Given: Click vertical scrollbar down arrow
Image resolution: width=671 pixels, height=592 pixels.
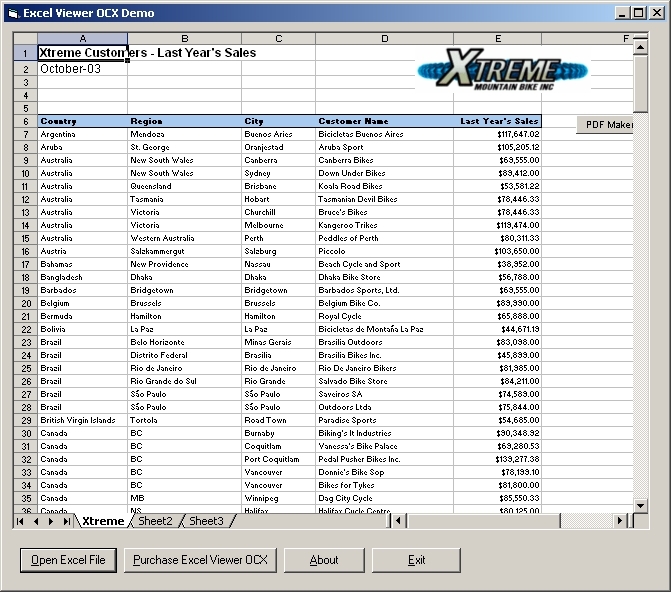Looking at the screenshot, I should point(640,506).
